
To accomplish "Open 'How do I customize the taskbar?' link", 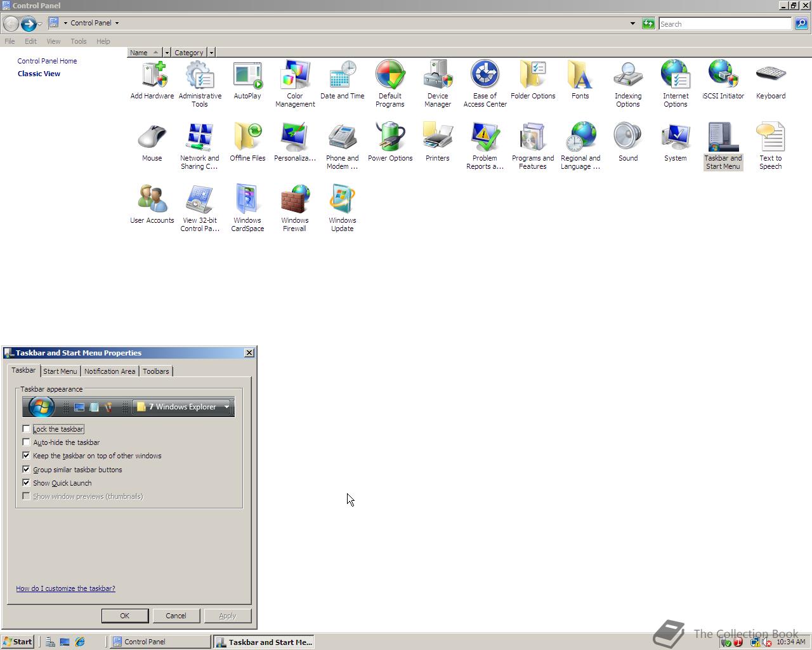I will 66,588.
